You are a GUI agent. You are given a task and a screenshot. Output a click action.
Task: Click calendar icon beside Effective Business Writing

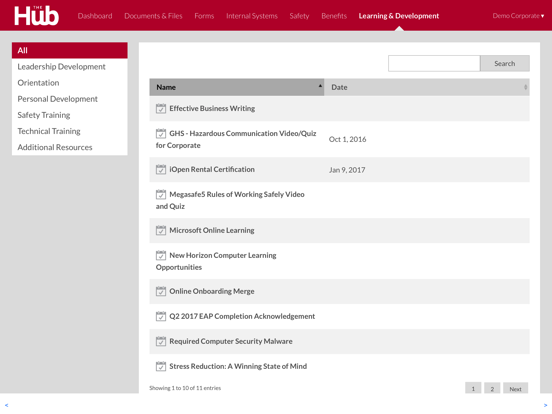pyautogui.click(x=161, y=108)
